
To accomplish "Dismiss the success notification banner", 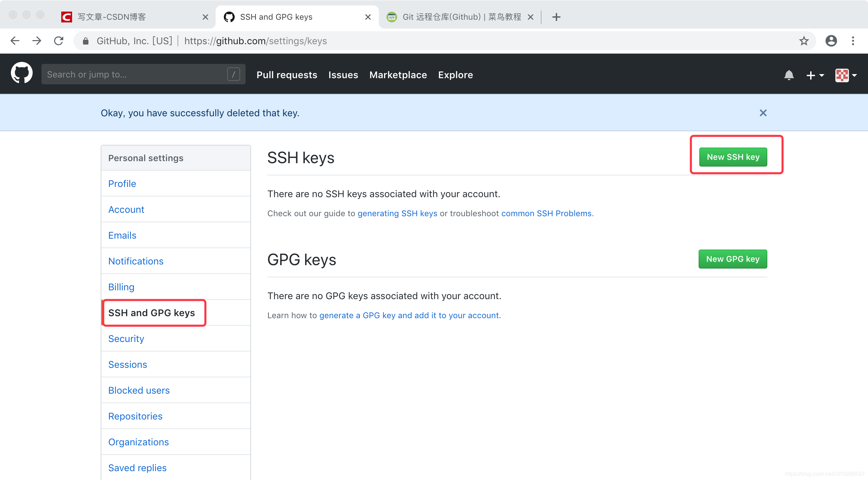I will click(763, 113).
